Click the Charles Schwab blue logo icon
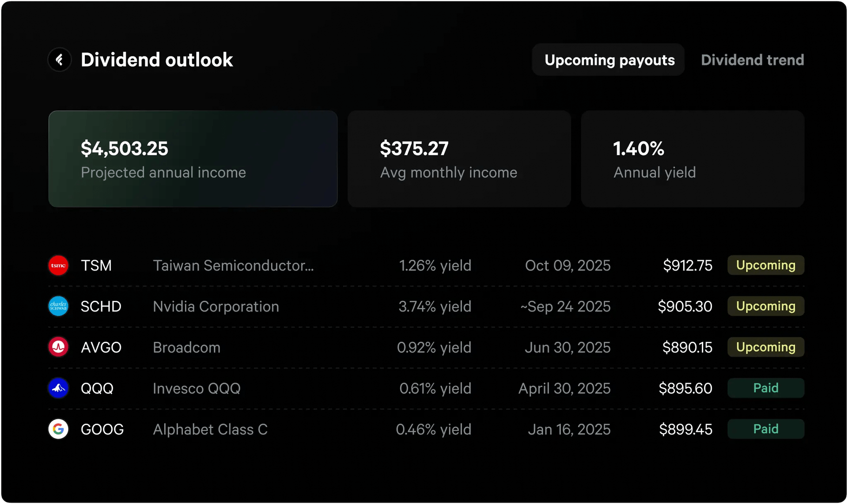This screenshot has width=848, height=504. pyautogui.click(x=58, y=306)
